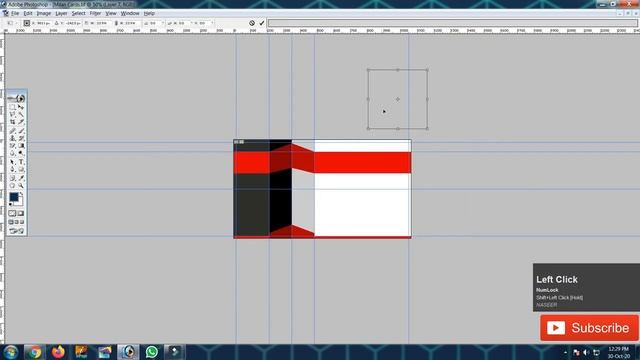Screen dimensions: 640x360
Task: Reset default foreground and background colors
Action: coord(11,204)
